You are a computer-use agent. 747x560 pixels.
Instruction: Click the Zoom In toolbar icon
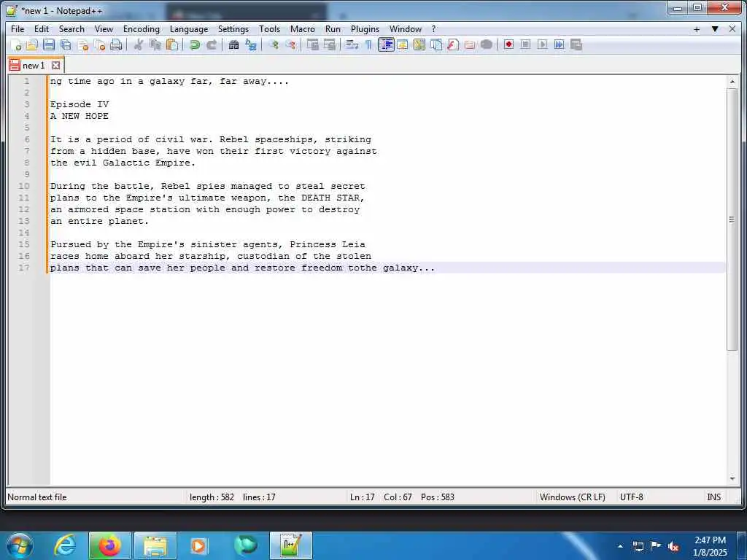[274, 44]
